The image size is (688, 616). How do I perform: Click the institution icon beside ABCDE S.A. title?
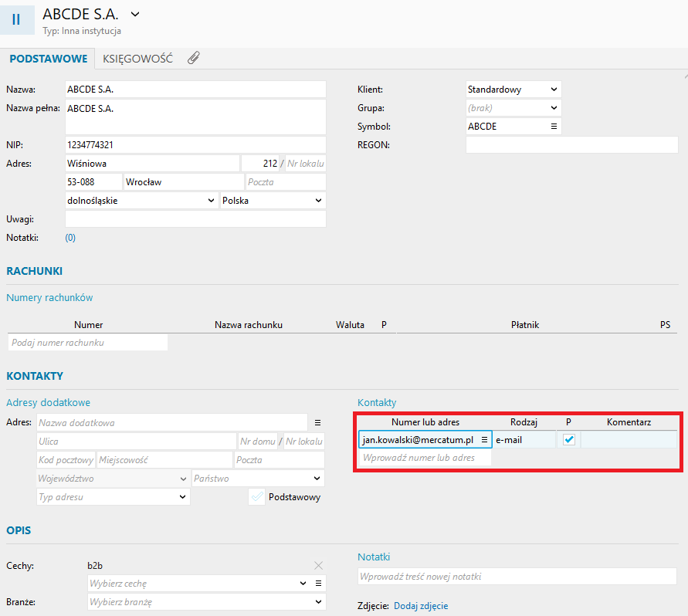[16, 19]
